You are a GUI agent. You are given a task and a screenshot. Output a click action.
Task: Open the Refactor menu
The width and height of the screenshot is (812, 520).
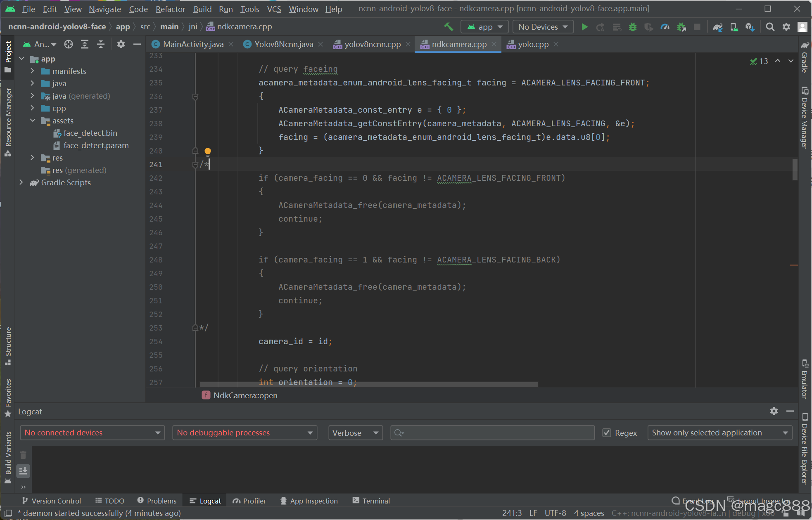pyautogui.click(x=170, y=9)
